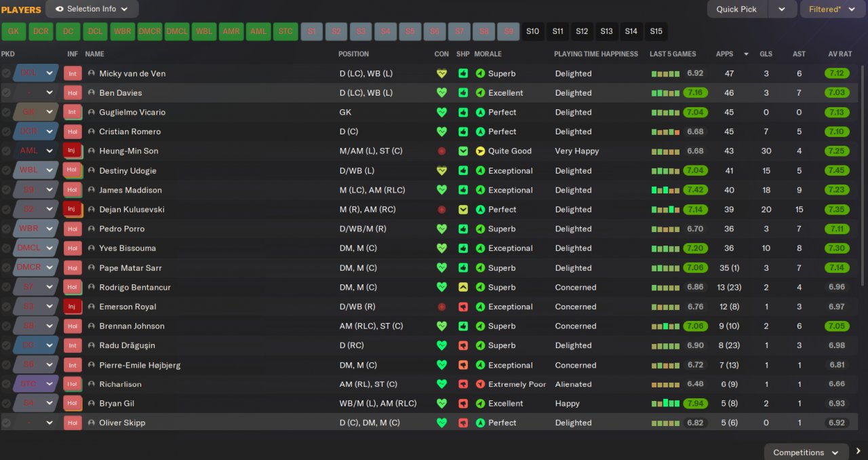The height and width of the screenshot is (460, 868).
Task: Open Oliver Skipp's picked position dropdown
Action: pos(37,423)
